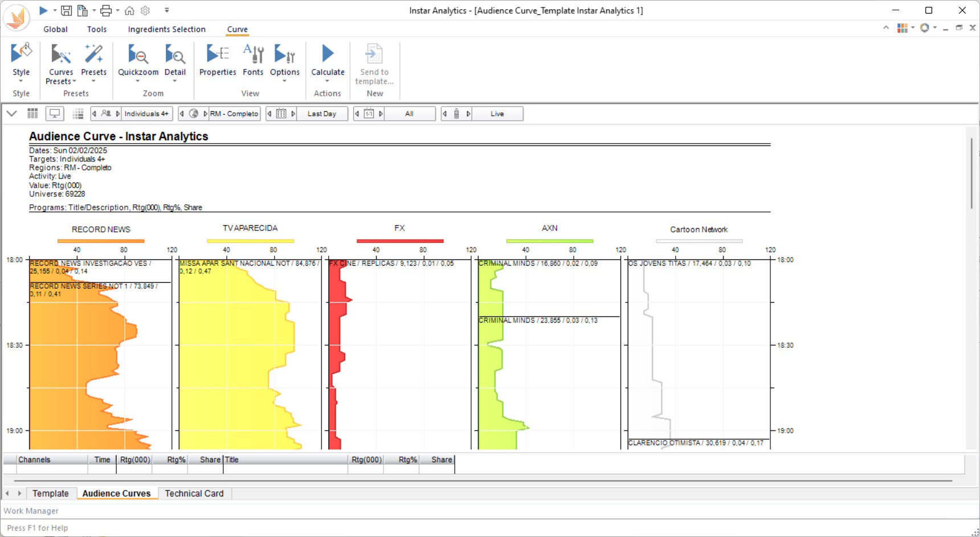Click the Calculate play icon
The height and width of the screenshot is (537, 980).
coord(328,54)
